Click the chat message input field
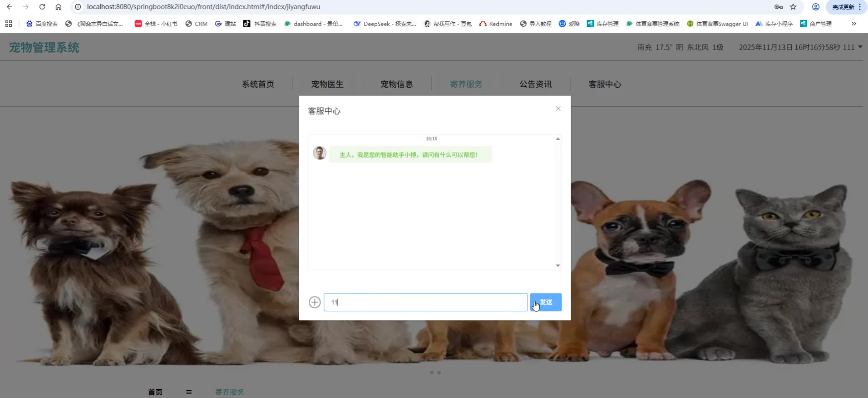Screen dimensions: 868x398 pos(425,302)
